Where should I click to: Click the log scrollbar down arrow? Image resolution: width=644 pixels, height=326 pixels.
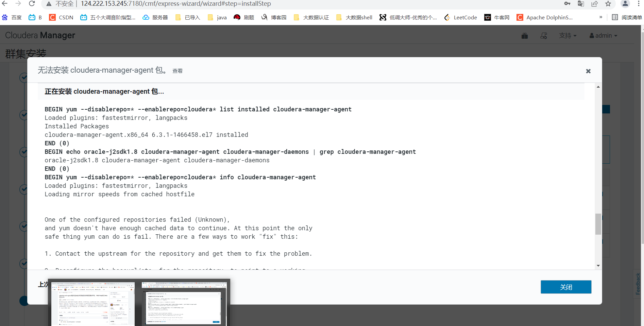pyautogui.click(x=598, y=266)
